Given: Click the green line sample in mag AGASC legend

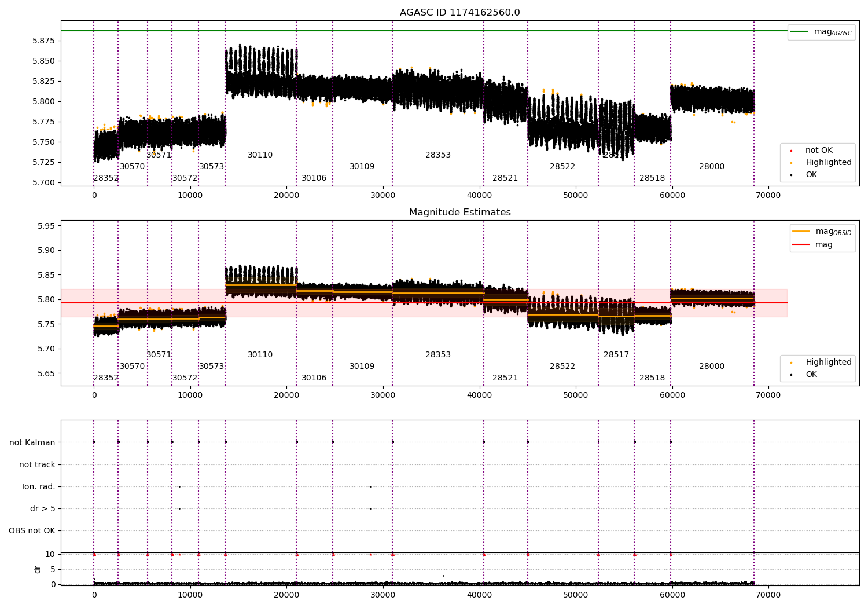Looking at the screenshot, I should 799,32.
